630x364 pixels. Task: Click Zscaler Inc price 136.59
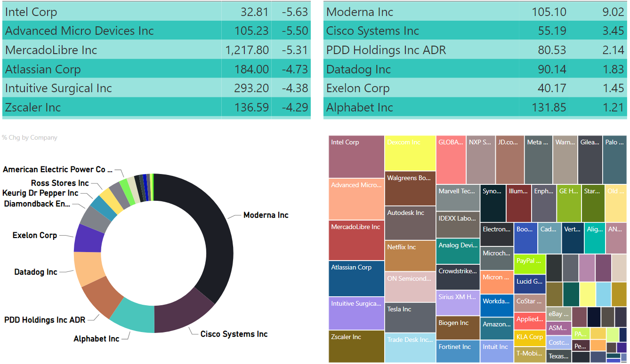coord(251,108)
